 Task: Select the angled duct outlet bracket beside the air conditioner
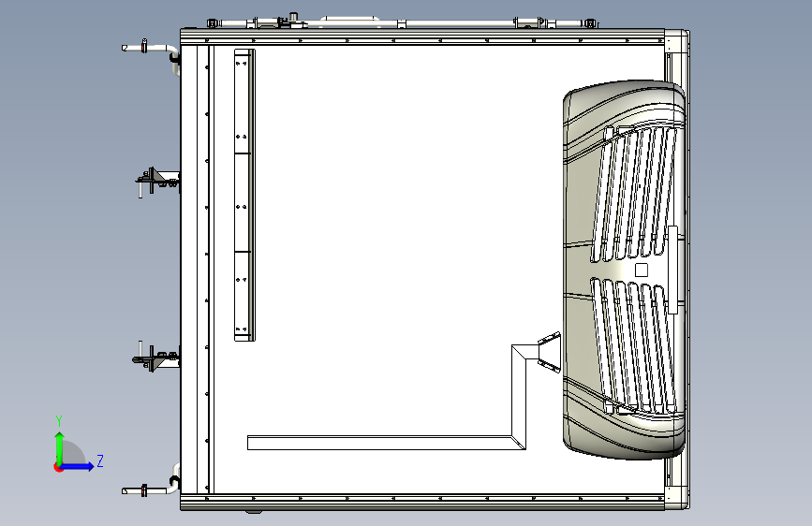coord(550,352)
